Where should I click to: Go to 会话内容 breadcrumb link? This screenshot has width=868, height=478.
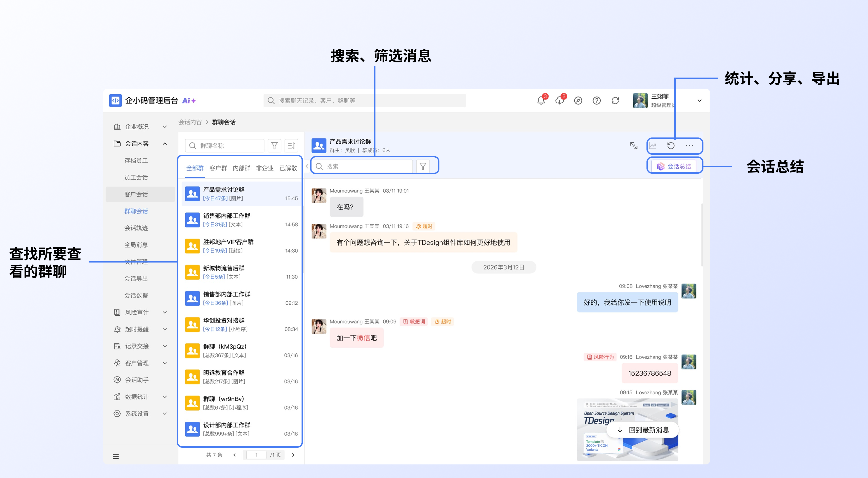(x=190, y=122)
